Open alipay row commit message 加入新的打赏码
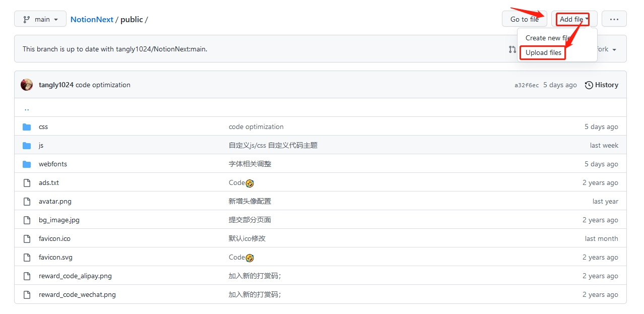This screenshot has width=644, height=314. pos(254,276)
